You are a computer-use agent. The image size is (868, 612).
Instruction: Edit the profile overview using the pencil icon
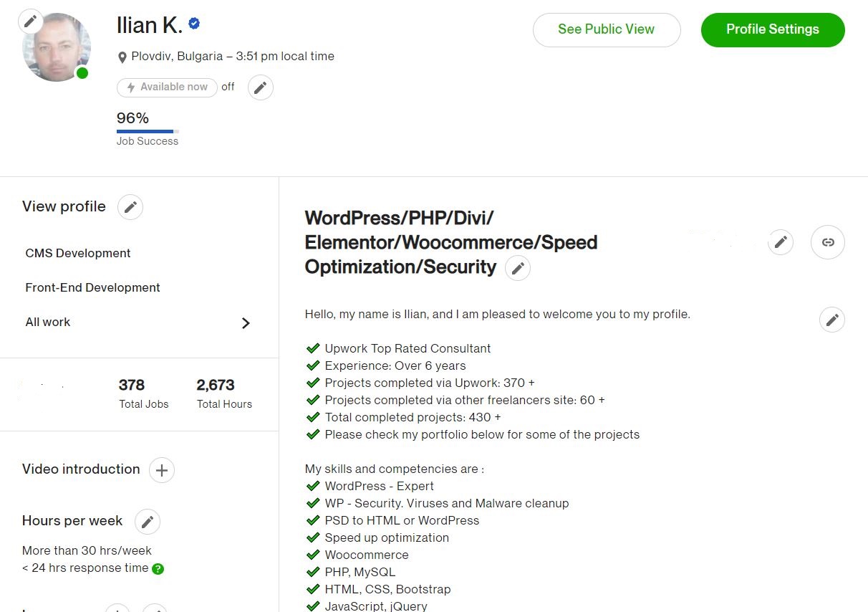(x=831, y=320)
